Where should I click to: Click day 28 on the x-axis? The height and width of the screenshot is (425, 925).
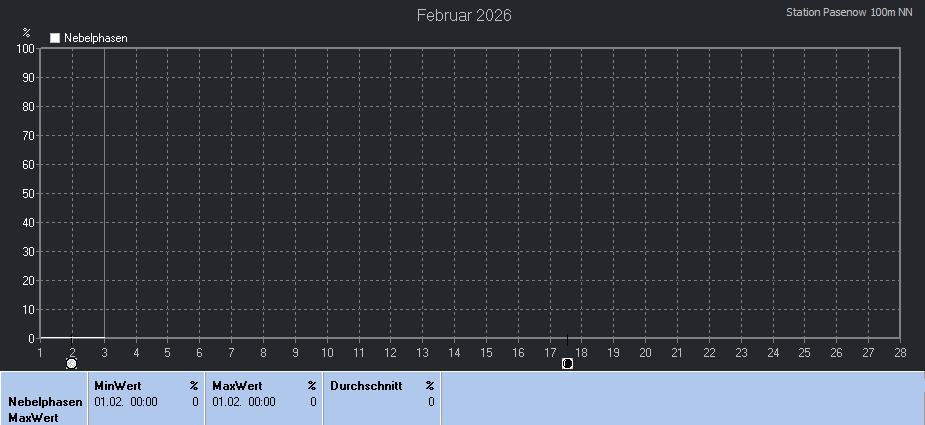(900, 352)
